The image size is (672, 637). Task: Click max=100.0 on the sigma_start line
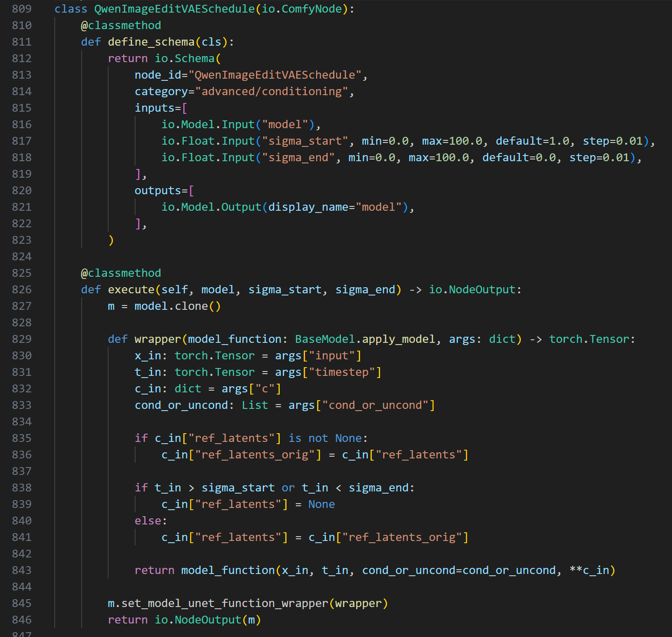click(452, 141)
